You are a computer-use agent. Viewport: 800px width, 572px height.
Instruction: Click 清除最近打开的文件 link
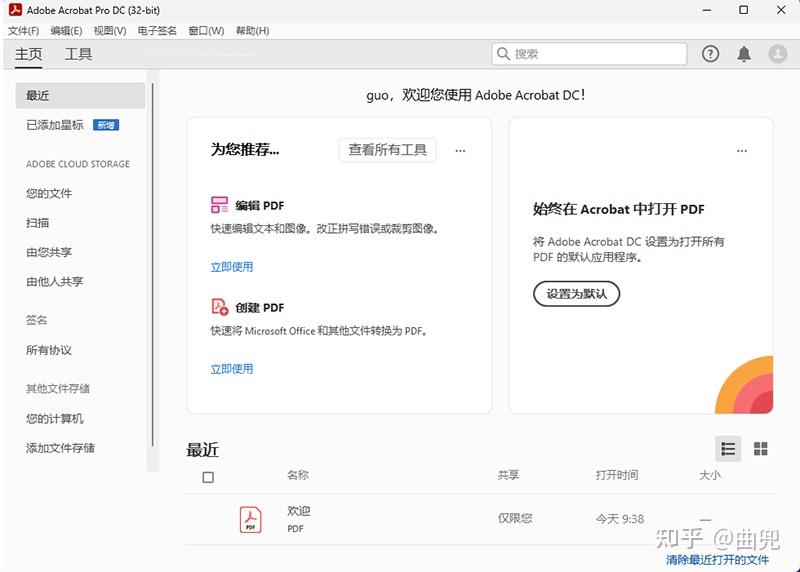click(717, 560)
